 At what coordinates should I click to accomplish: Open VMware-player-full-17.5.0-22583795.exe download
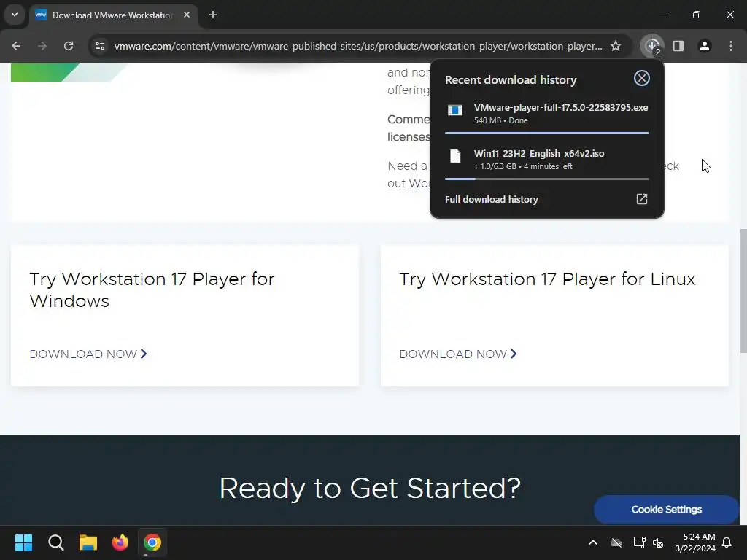click(547, 113)
